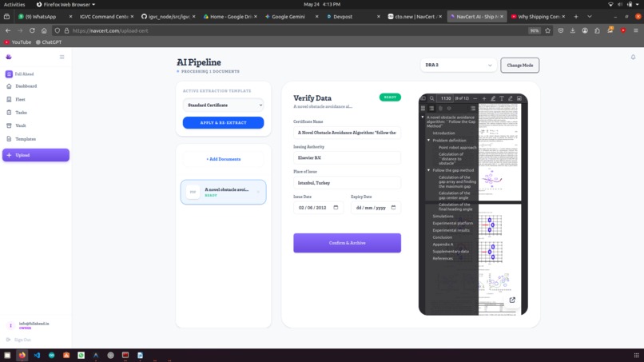Screen dimensions: 644x362
Task: Click the NavCert logo icon
Action: point(9,57)
